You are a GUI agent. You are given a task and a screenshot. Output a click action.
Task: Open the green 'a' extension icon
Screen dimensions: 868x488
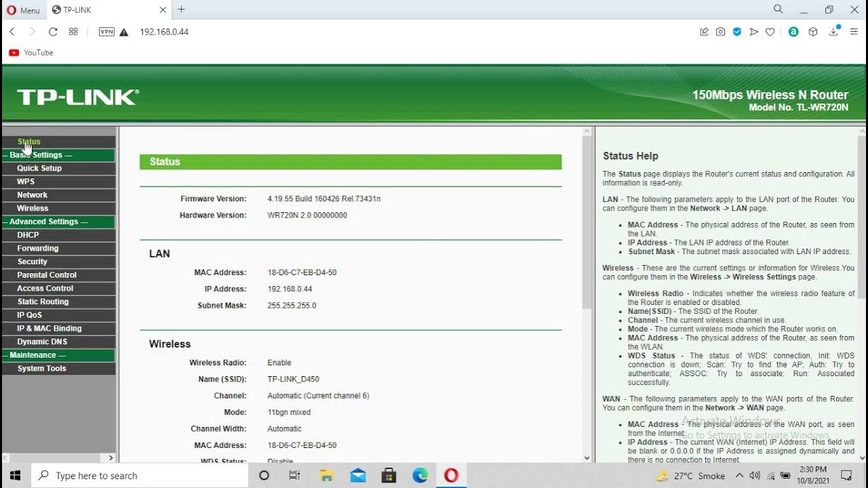coord(793,32)
